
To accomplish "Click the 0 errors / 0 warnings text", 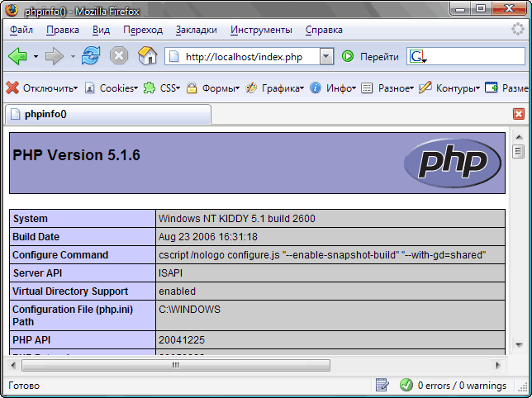I will tap(462, 386).
